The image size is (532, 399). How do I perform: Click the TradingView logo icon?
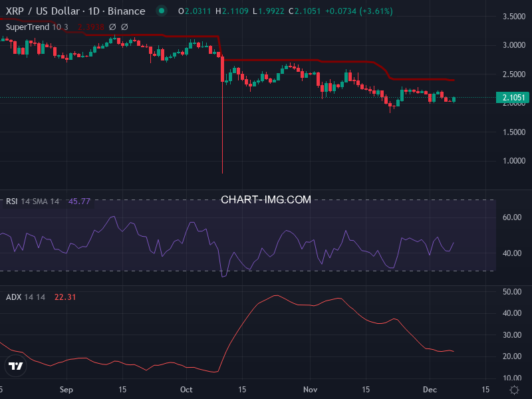point(15,366)
